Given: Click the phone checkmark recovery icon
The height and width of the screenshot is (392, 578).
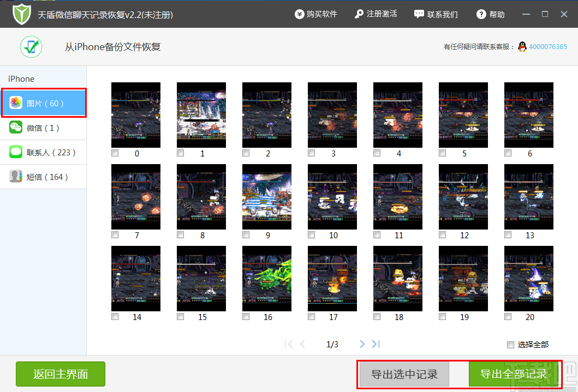Looking at the screenshot, I should (31, 47).
